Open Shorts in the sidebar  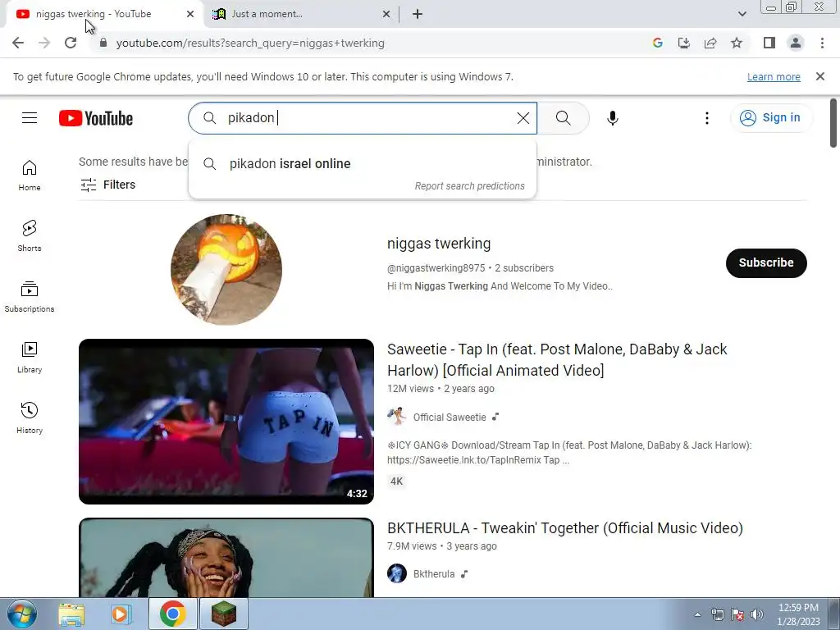coord(30,236)
